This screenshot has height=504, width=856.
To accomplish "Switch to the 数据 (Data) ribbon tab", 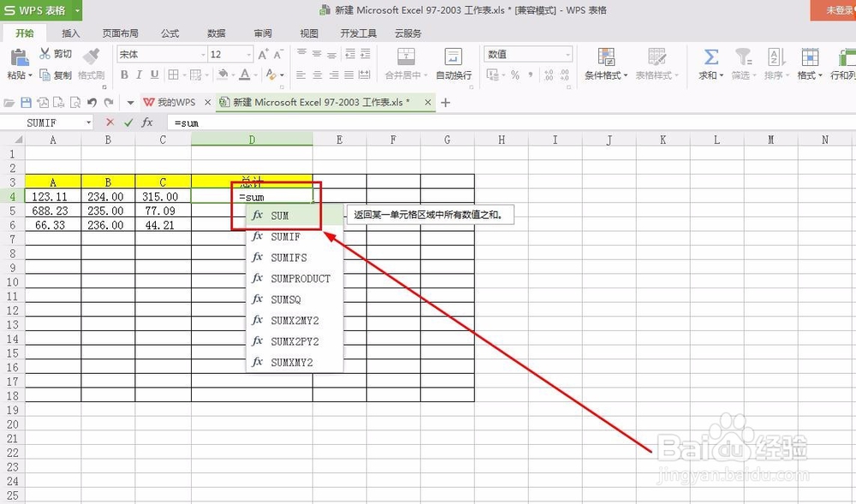I will (x=217, y=33).
